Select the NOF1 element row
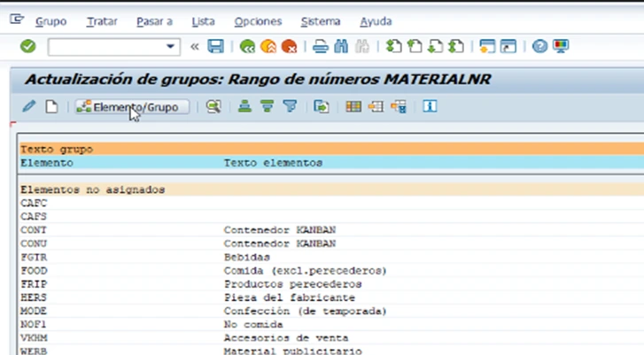This screenshot has height=355, width=644. pyautogui.click(x=331, y=325)
